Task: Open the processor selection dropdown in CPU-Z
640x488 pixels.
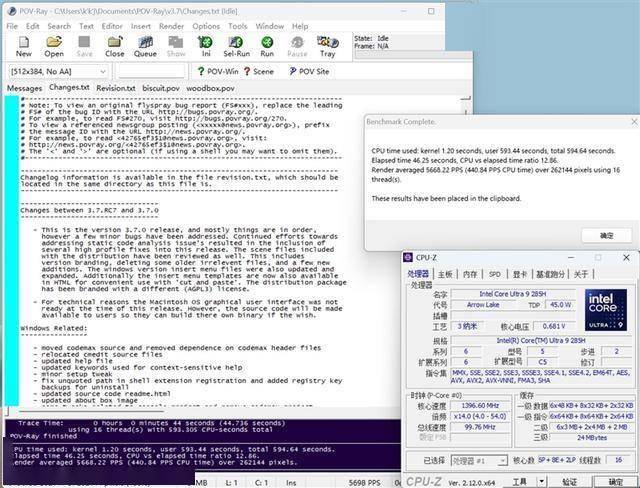Action: pos(479,461)
